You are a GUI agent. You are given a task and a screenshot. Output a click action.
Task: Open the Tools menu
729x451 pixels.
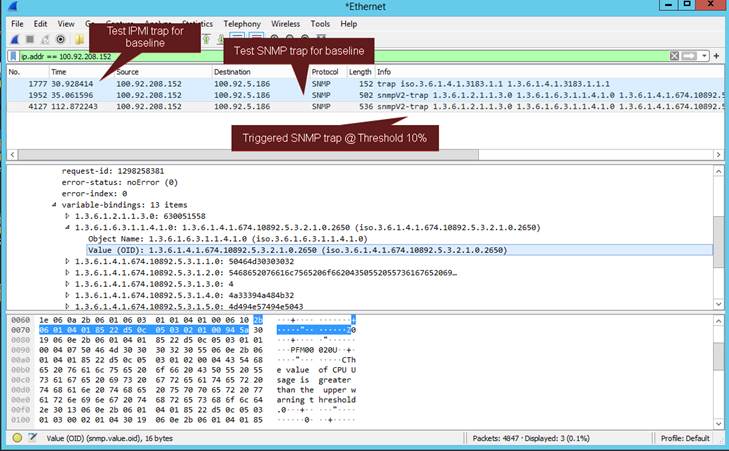320,24
